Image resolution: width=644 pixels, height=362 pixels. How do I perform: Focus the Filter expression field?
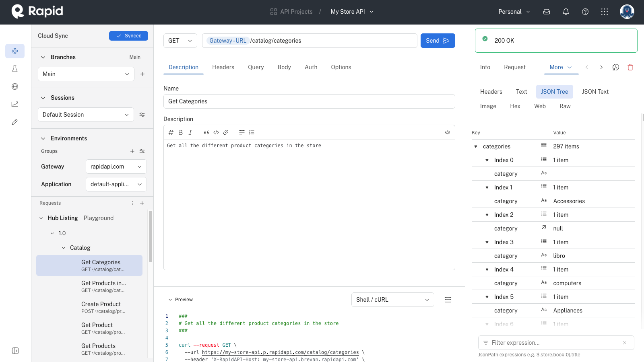click(x=556, y=343)
